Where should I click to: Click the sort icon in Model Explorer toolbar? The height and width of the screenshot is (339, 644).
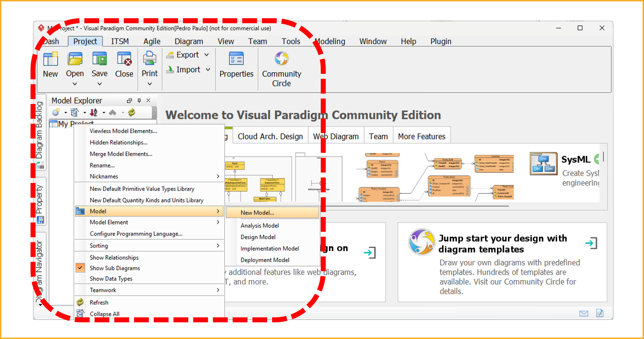(93, 112)
